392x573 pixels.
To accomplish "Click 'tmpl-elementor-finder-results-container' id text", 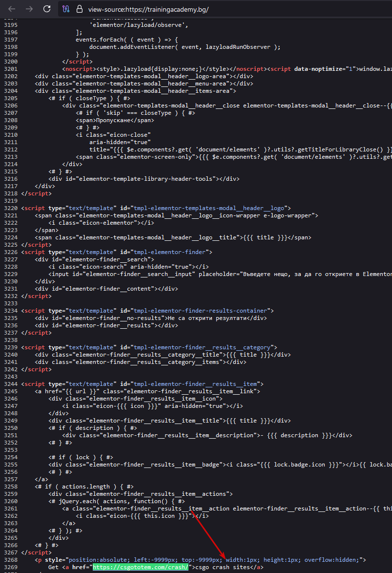I will 200,311.
